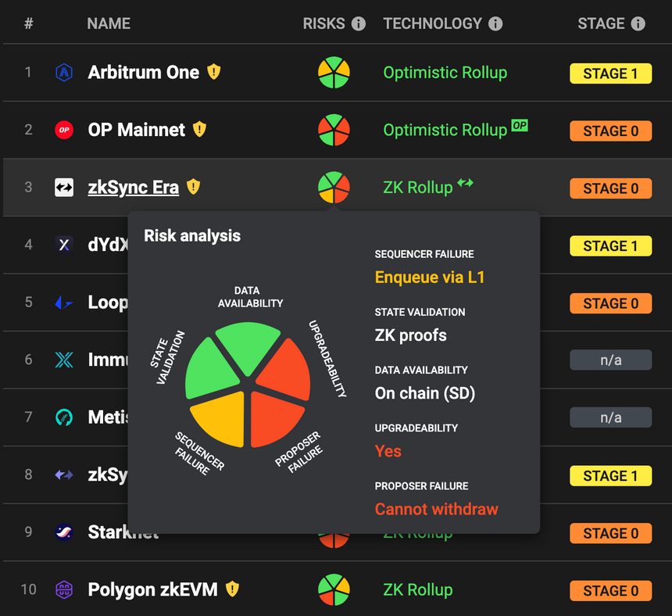Viewport: 672px width, 616px height.
Task: Click the Polygon zkEVM purple logo icon
Action: pos(64,589)
